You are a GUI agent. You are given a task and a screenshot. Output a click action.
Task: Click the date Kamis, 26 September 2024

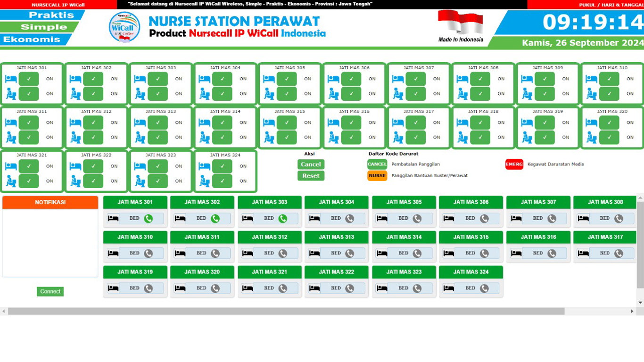[x=583, y=43]
